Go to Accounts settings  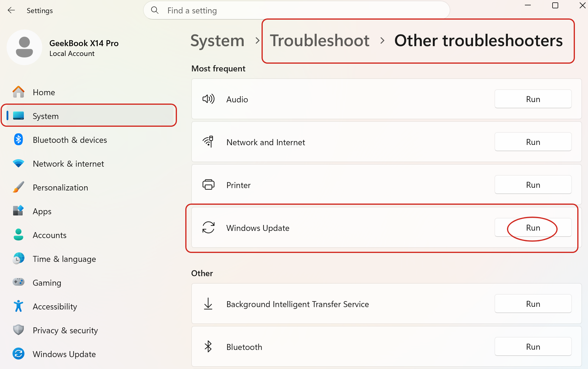49,235
